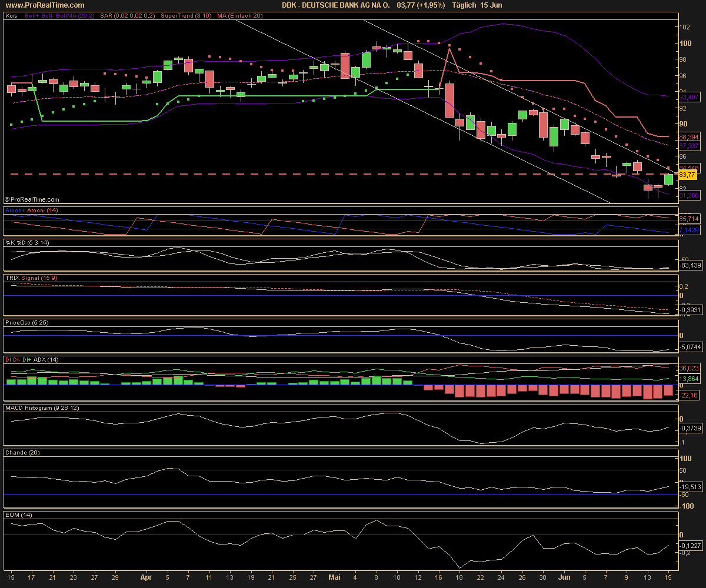Select the Aroon+ Aroon- (14) panel label
Viewport: 706px width, 588px height.
pyautogui.click(x=32, y=210)
